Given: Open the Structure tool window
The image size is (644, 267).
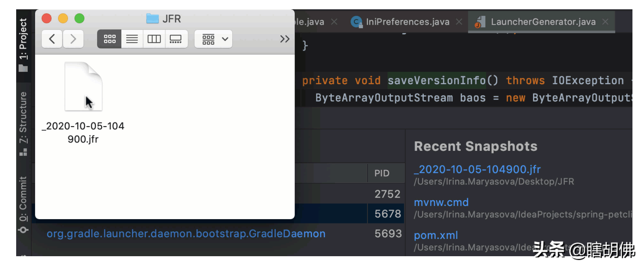Looking at the screenshot, I should [23, 123].
